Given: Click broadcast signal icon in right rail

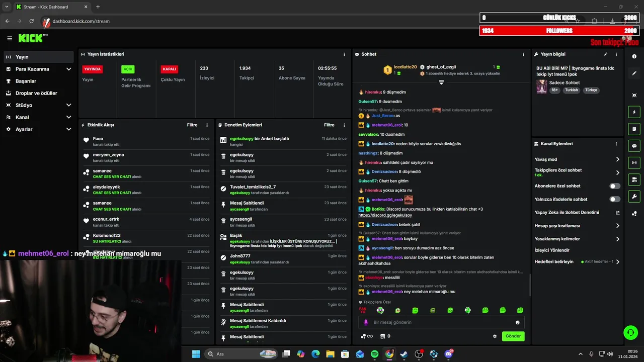Looking at the screenshot, I should tap(634, 162).
